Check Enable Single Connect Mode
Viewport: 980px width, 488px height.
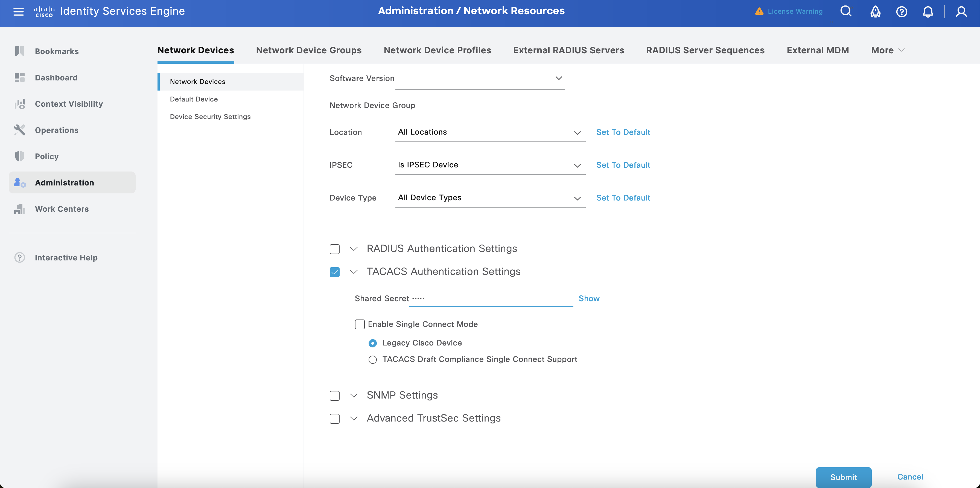coord(360,324)
